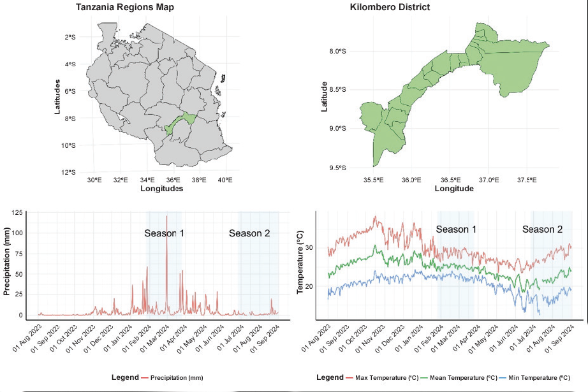Click the Temperature (°C) y-axis title
588x392 pixels.
[x=300, y=263]
